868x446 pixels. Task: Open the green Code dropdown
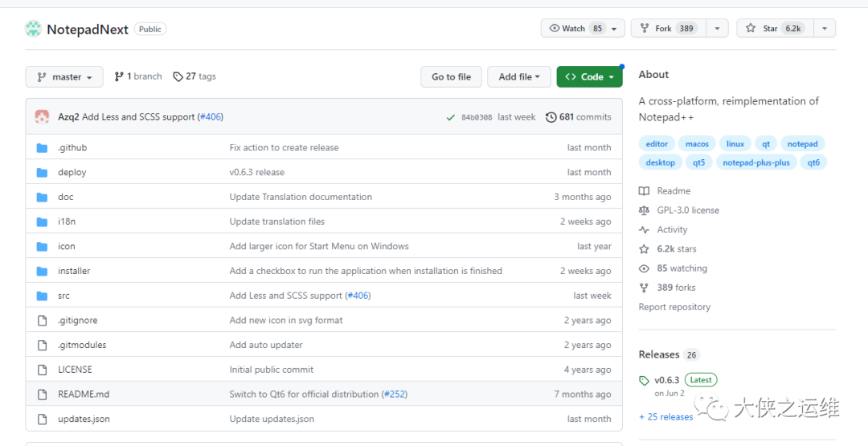coord(589,77)
